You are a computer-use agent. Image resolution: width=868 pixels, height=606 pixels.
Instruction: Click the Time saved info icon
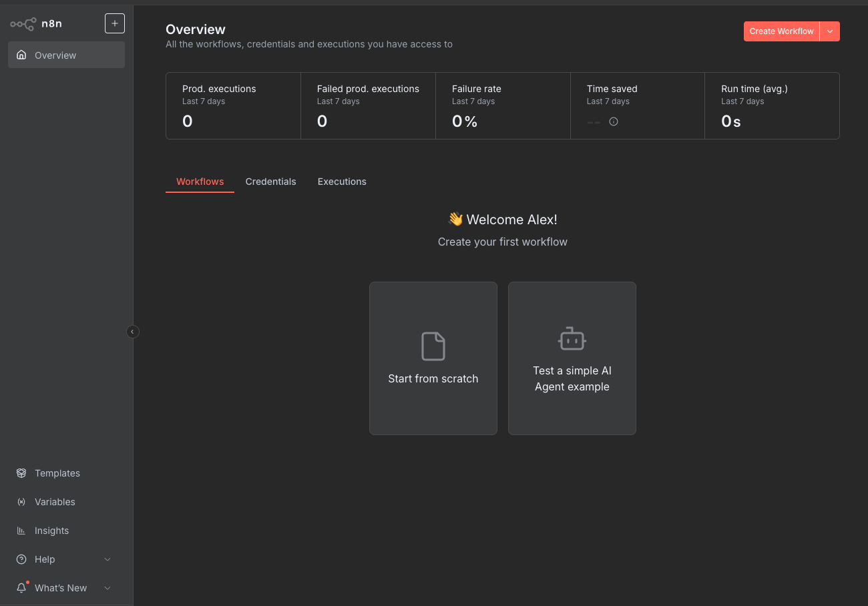pos(614,121)
